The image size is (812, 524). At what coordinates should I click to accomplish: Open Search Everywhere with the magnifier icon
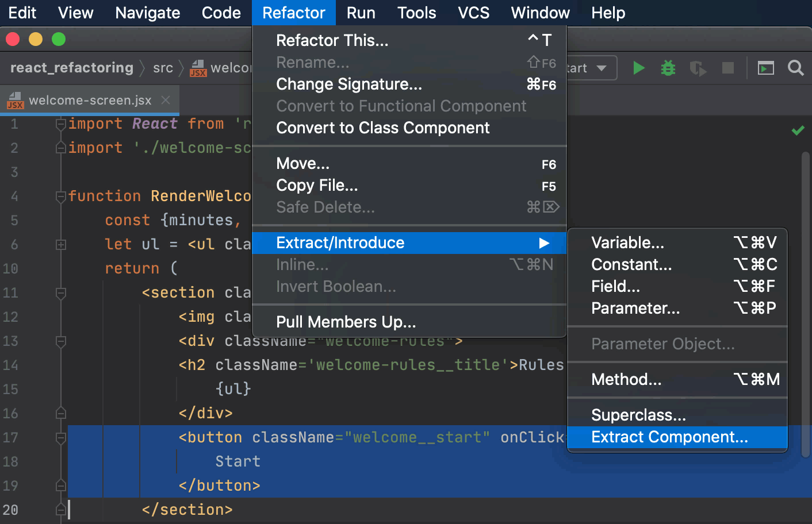click(796, 68)
